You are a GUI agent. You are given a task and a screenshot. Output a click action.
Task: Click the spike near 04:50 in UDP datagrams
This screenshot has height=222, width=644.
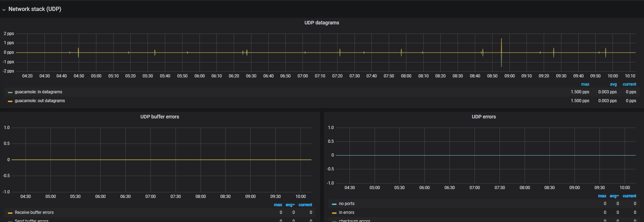tap(78, 52)
